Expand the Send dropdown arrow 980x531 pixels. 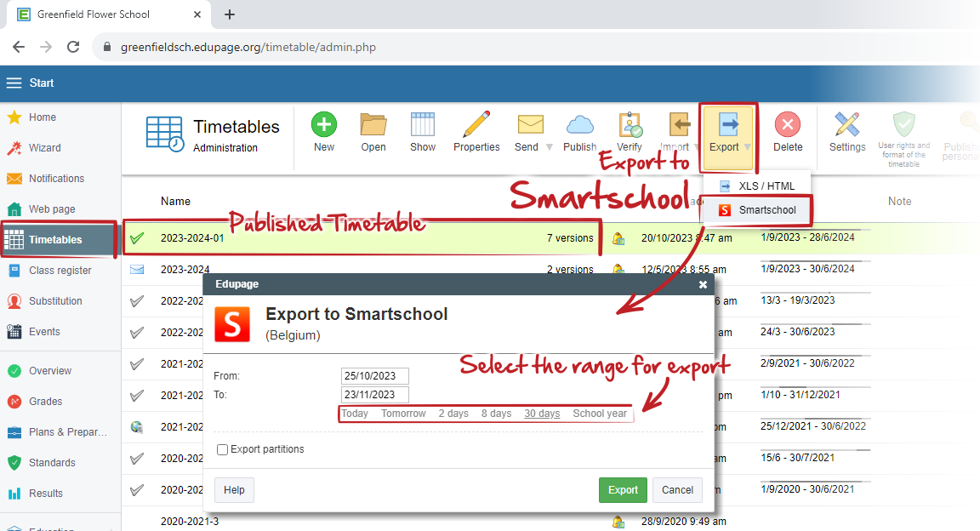[550, 147]
